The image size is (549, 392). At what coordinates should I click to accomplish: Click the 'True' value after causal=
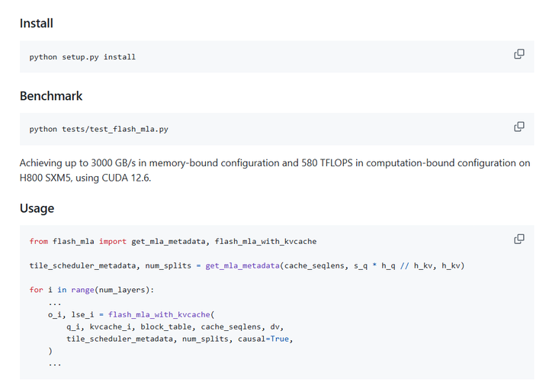click(280, 339)
